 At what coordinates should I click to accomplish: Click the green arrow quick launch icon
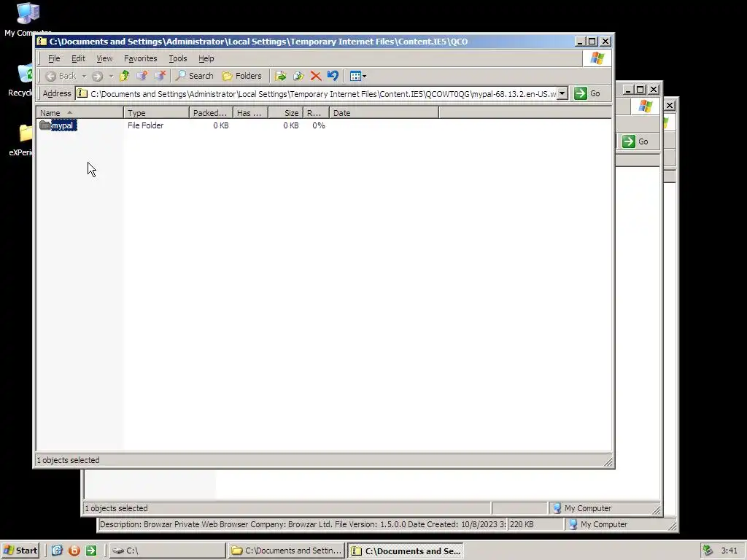[91, 551]
